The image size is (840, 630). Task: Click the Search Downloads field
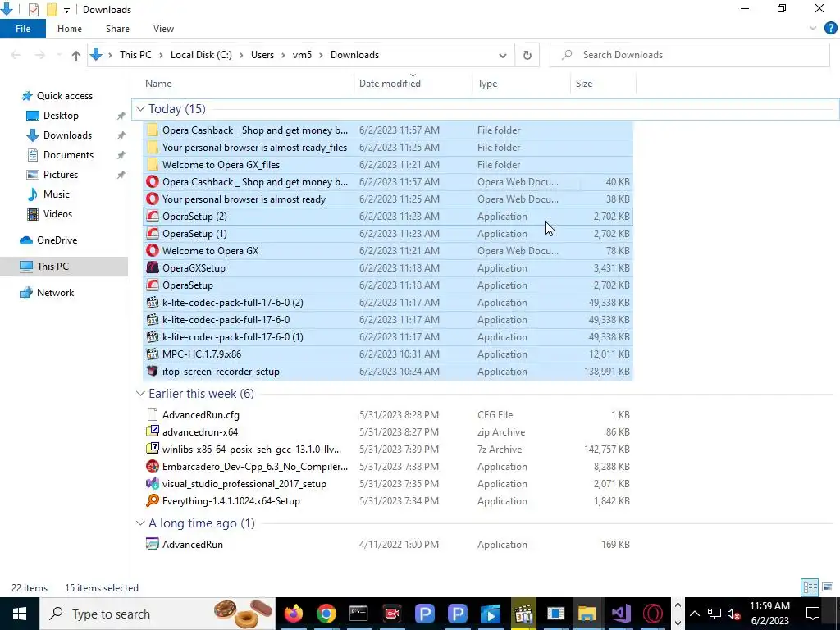[689, 55]
